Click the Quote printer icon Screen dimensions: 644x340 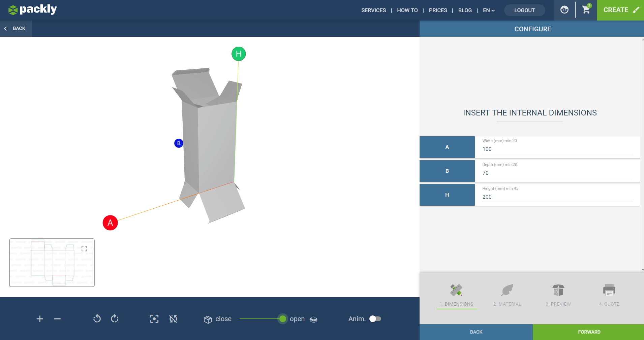(609, 290)
